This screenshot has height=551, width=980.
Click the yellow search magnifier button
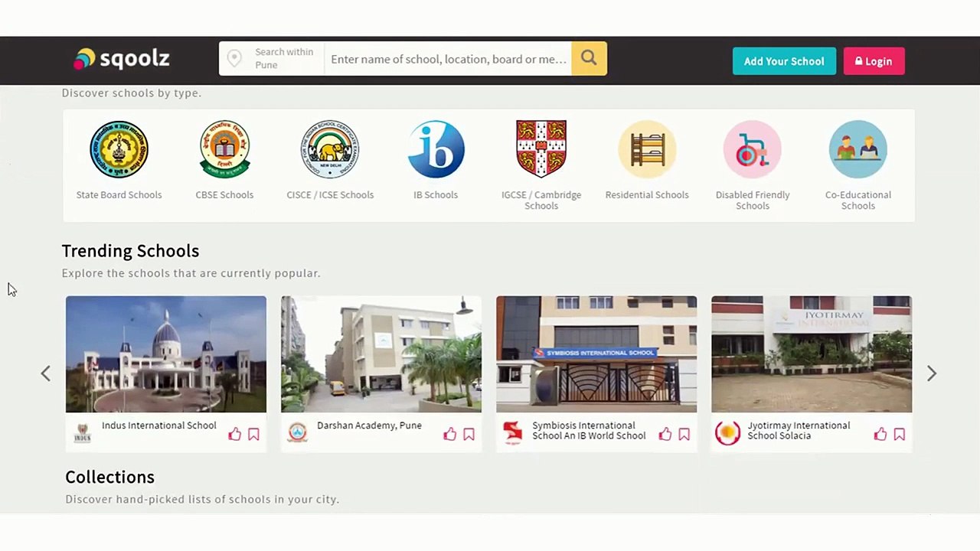coord(589,58)
